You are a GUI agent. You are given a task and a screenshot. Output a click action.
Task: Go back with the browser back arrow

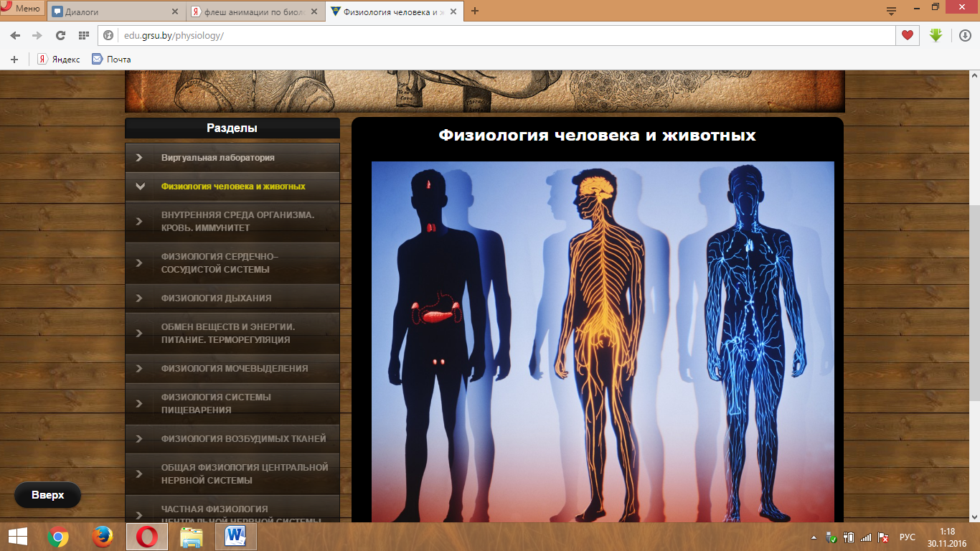coord(15,35)
